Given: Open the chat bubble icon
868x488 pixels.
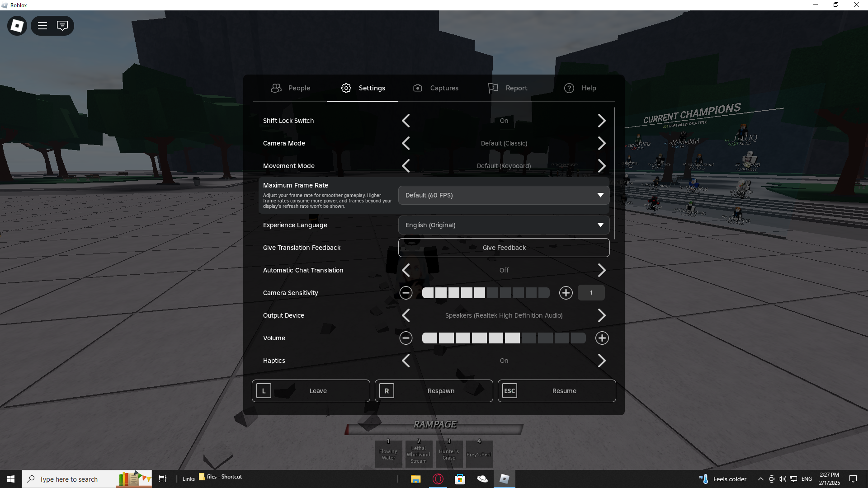Looking at the screenshot, I should [62, 26].
